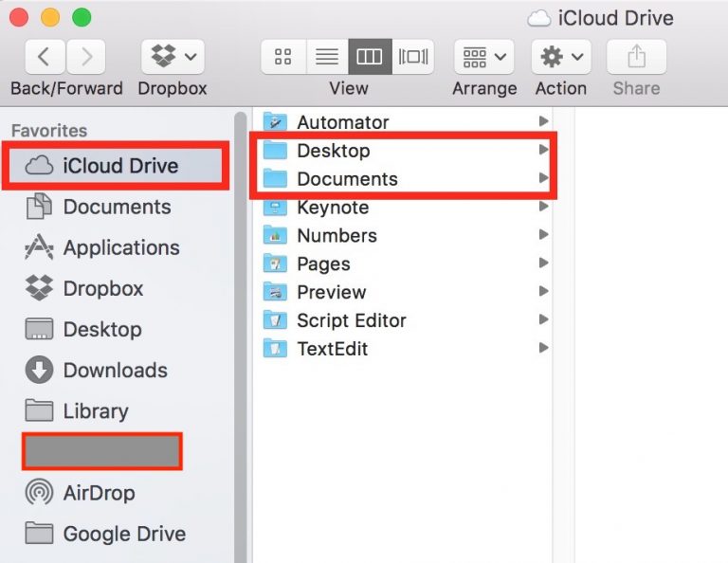Expand the Script Editor folder arrow
728x563 pixels.
544,319
